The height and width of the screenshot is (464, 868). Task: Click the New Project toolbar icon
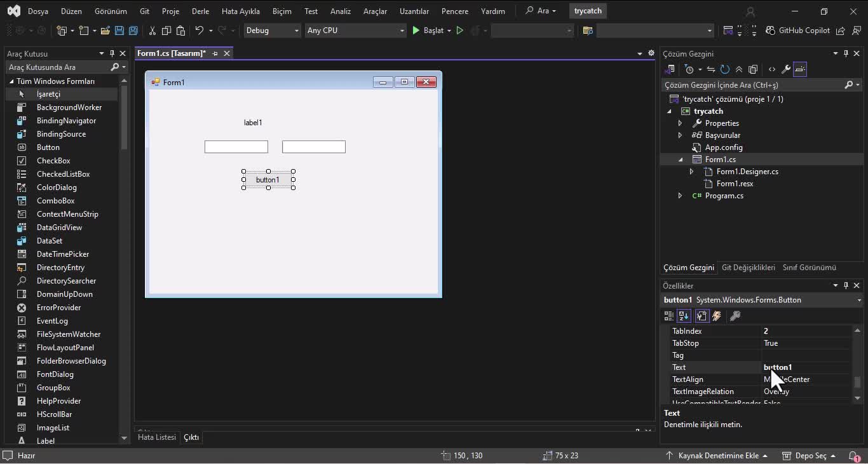pos(62,31)
